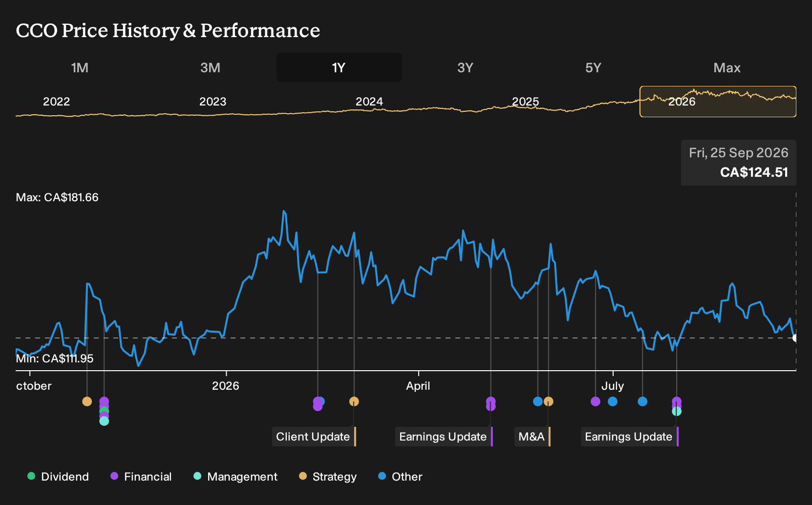812x505 pixels.
Task: Toggle the Dividend legend item
Action: 58,477
